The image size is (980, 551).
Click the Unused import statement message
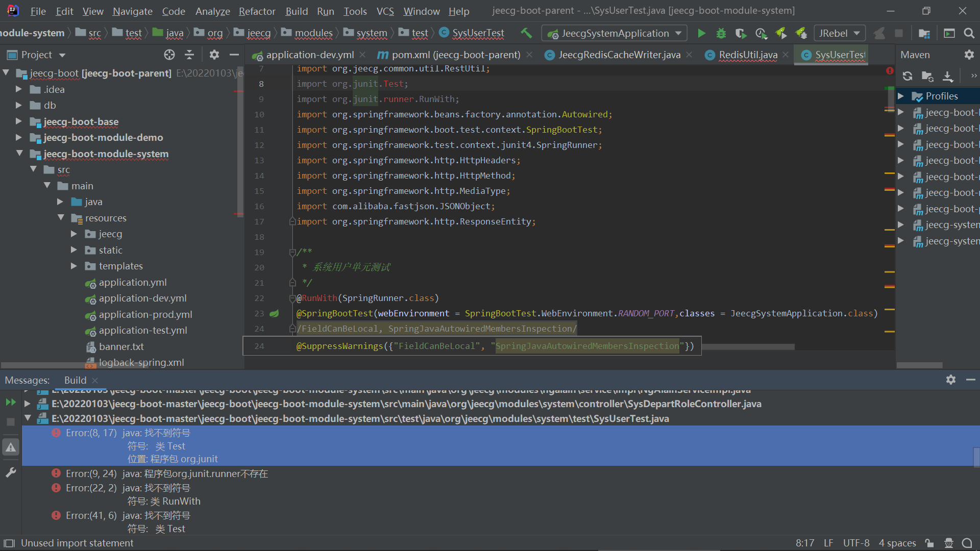77,543
